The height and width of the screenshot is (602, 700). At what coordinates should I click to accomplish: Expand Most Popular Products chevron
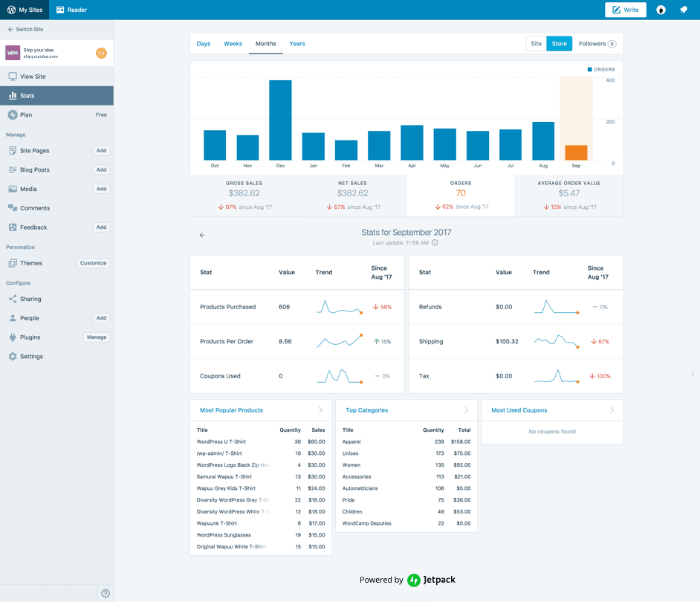click(320, 410)
